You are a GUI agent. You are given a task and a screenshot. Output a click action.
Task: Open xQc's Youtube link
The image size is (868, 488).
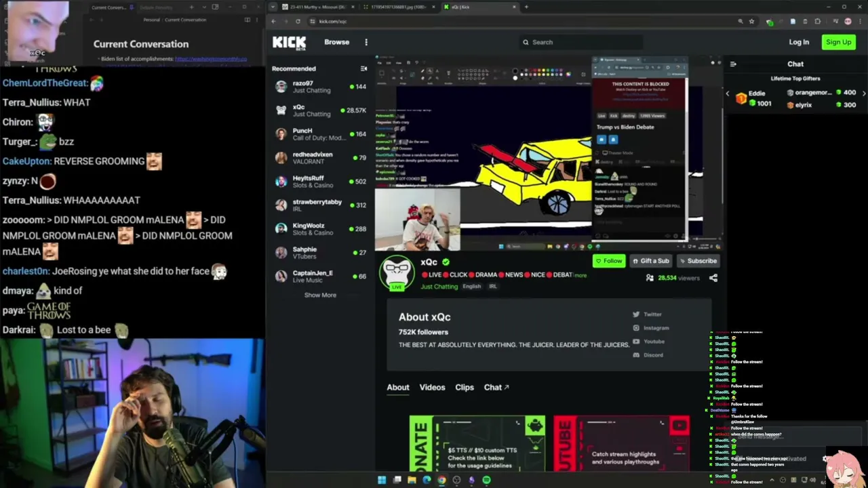coord(648,342)
